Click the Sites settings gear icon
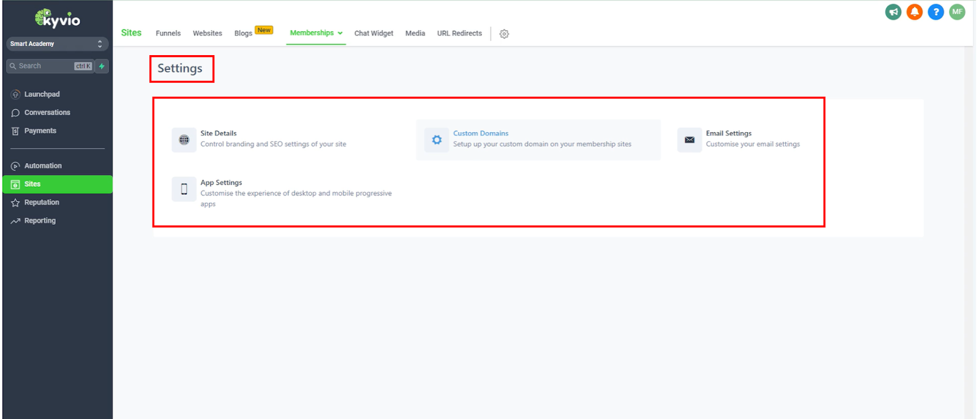Image resolution: width=980 pixels, height=419 pixels. pos(504,34)
